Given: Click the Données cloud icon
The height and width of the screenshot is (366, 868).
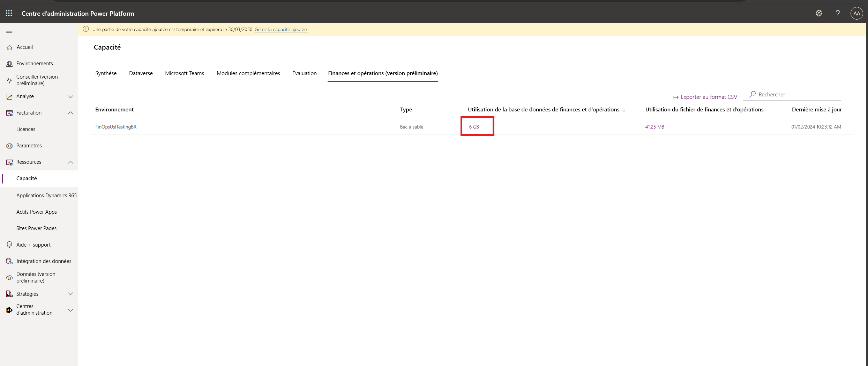Looking at the screenshot, I should click(x=9, y=278).
